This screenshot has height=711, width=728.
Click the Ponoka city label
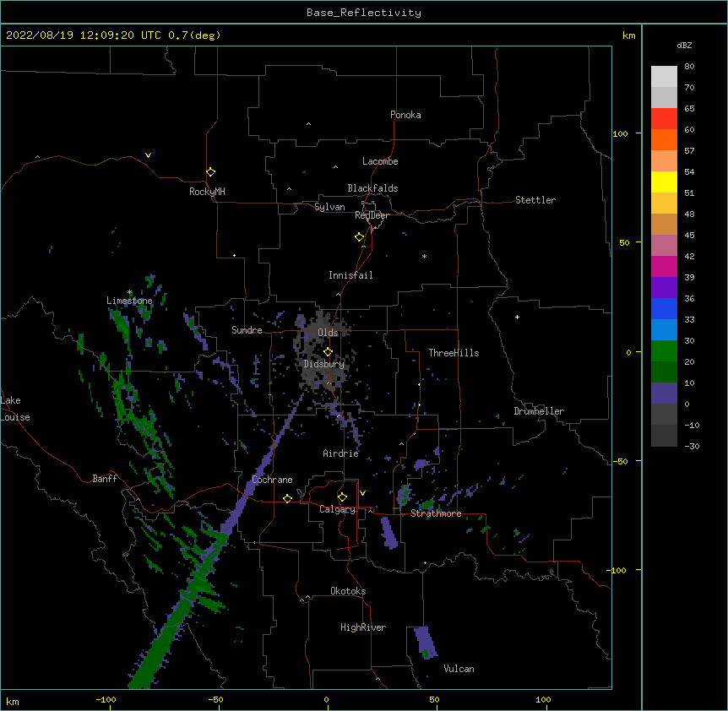[x=405, y=115]
